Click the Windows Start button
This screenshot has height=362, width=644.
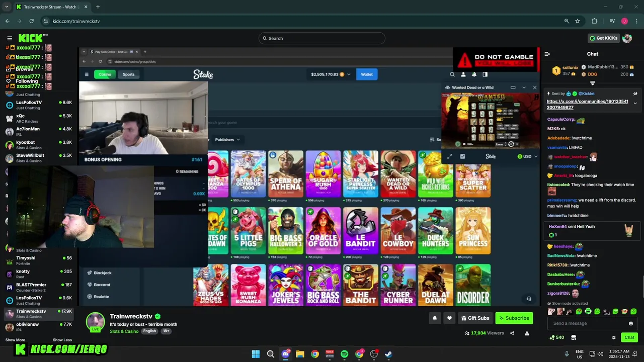coord(256,354)
